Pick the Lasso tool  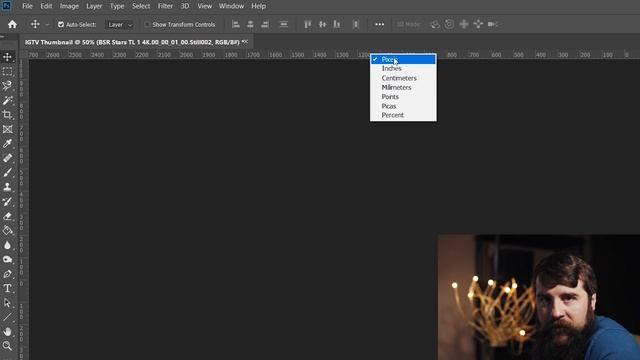click(x=7, y=86)
